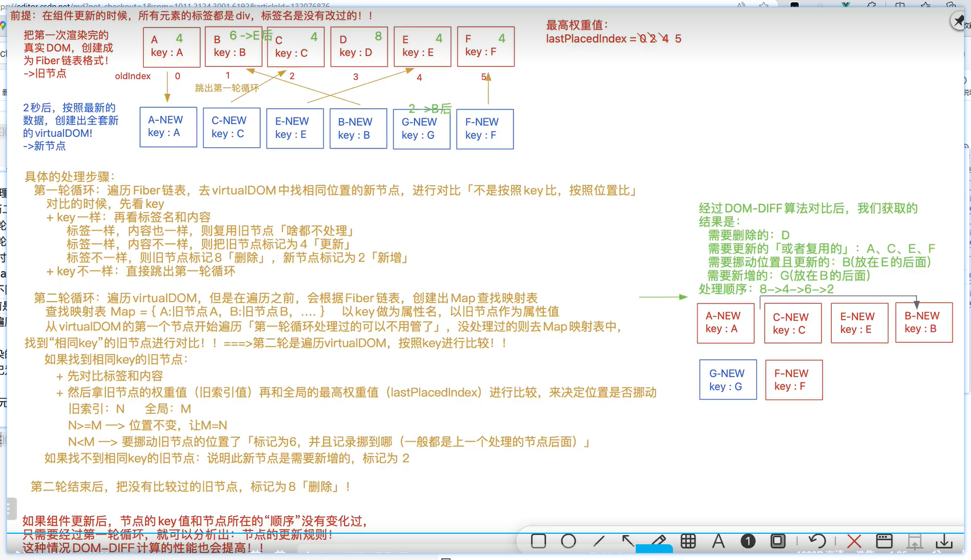This screenshot has height=560, width=971.
Task: Click the '最高权重值:' heading text
Action: [577, 25]
